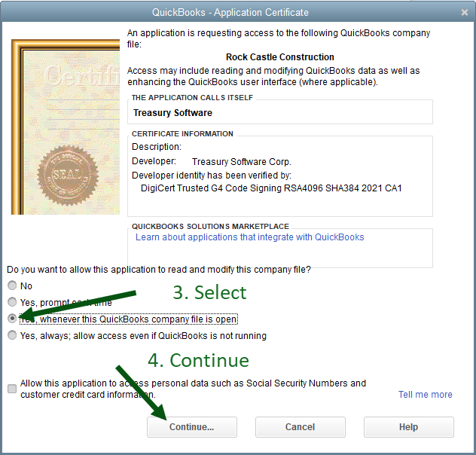This screenshot has width=476, height=455.
Task: Click the certificate seal image
Action: point(68,176)
